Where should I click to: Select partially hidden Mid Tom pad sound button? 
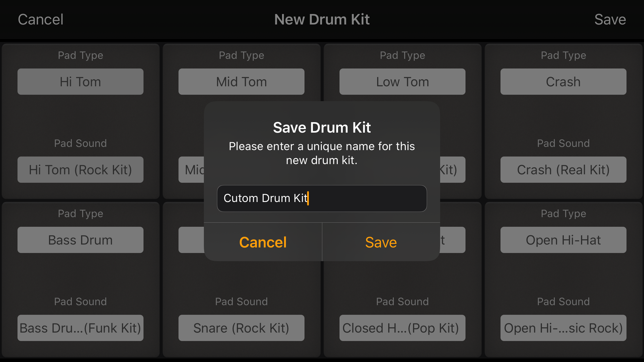point(192,170)
